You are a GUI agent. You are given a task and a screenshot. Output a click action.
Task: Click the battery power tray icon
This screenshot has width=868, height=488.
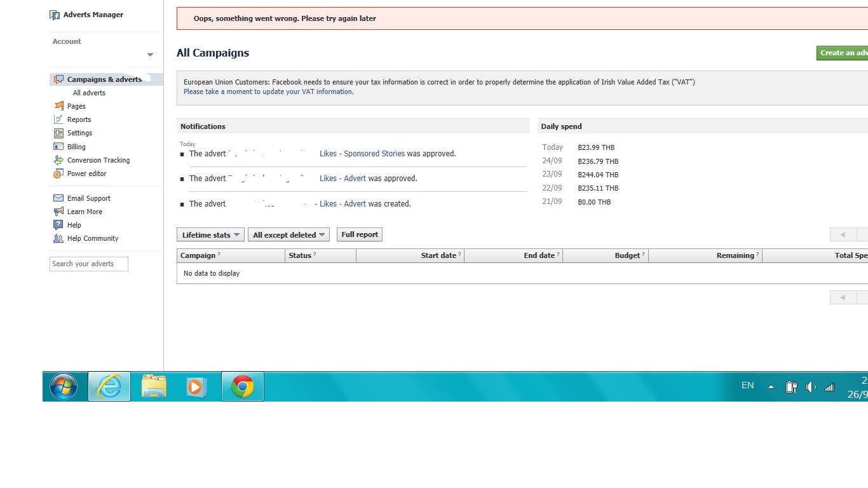click(791, 387)
